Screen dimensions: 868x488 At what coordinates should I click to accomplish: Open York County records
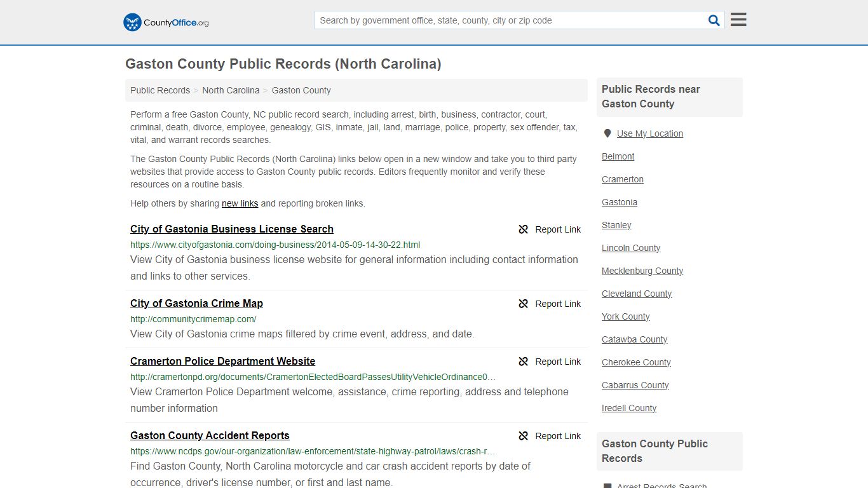[626, 316]
